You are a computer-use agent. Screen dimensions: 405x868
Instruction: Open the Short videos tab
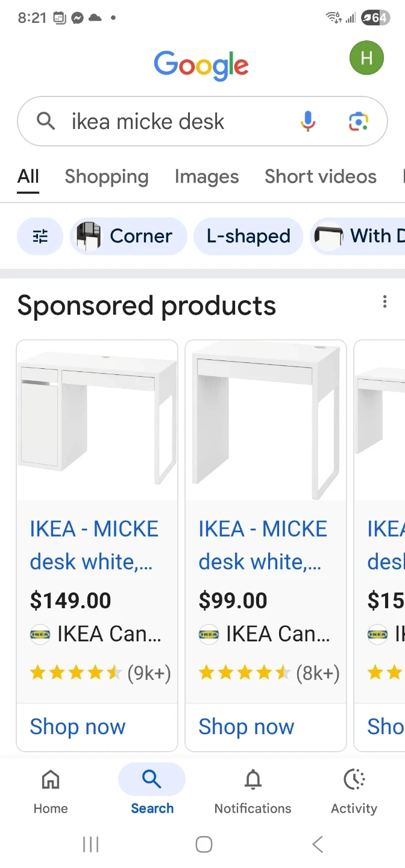(x=321, y=177)
